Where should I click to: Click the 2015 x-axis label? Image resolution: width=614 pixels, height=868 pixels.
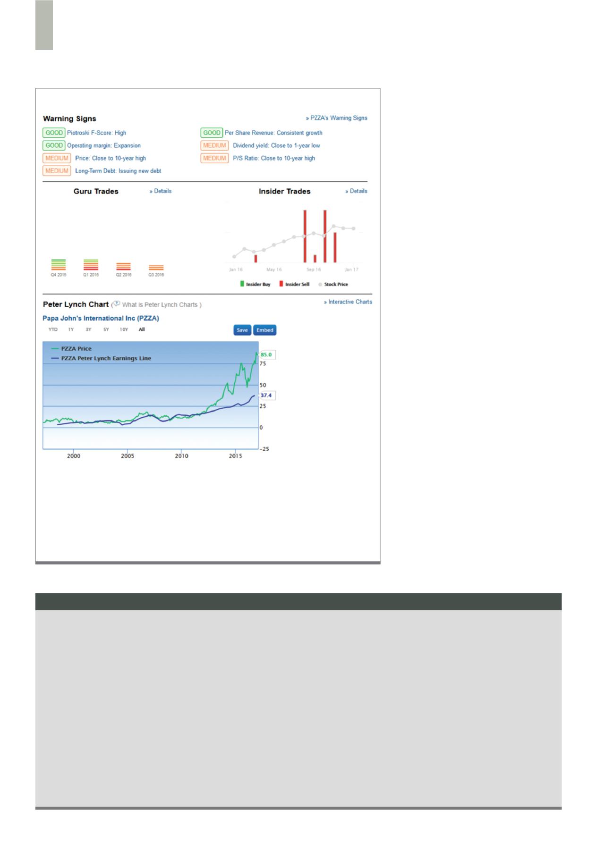235,456
